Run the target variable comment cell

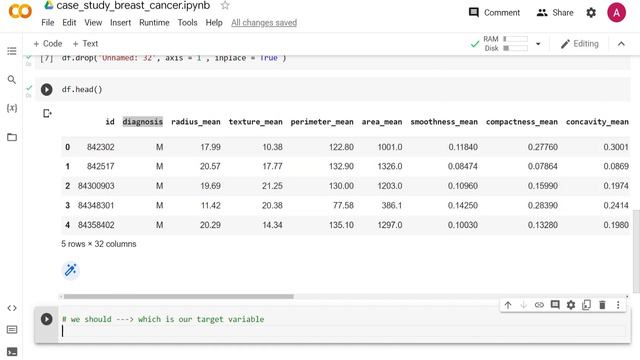(x=47, y=319)
